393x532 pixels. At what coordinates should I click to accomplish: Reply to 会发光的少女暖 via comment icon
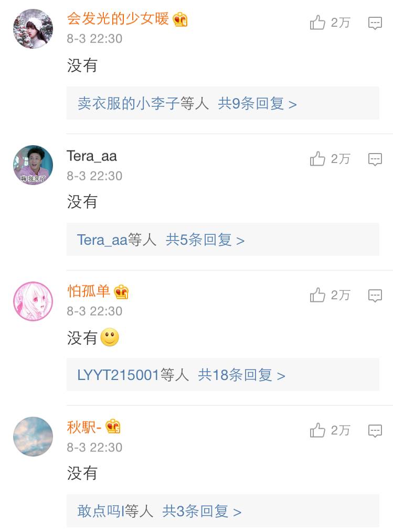click(x=375, y=23)
